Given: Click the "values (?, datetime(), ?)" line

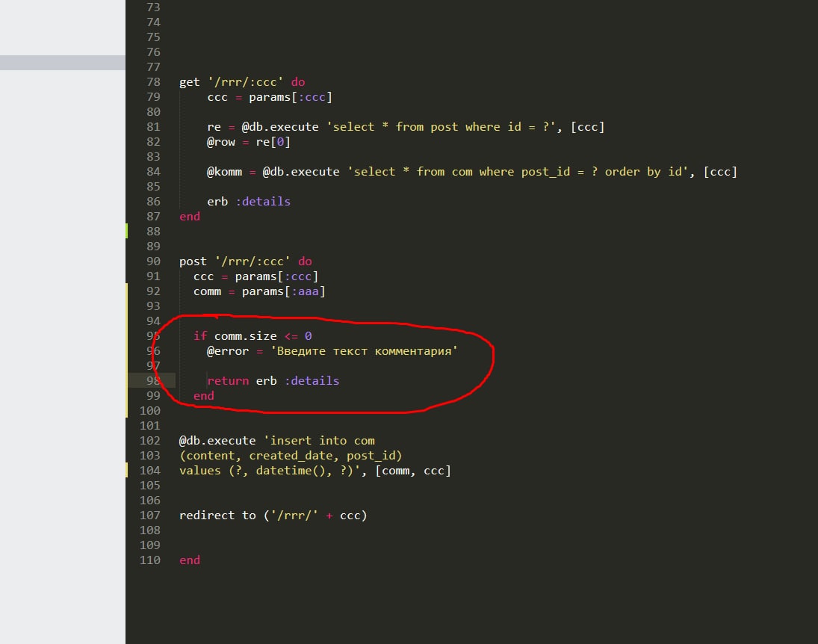Looking at the screenshot, I should coord(315,471).
